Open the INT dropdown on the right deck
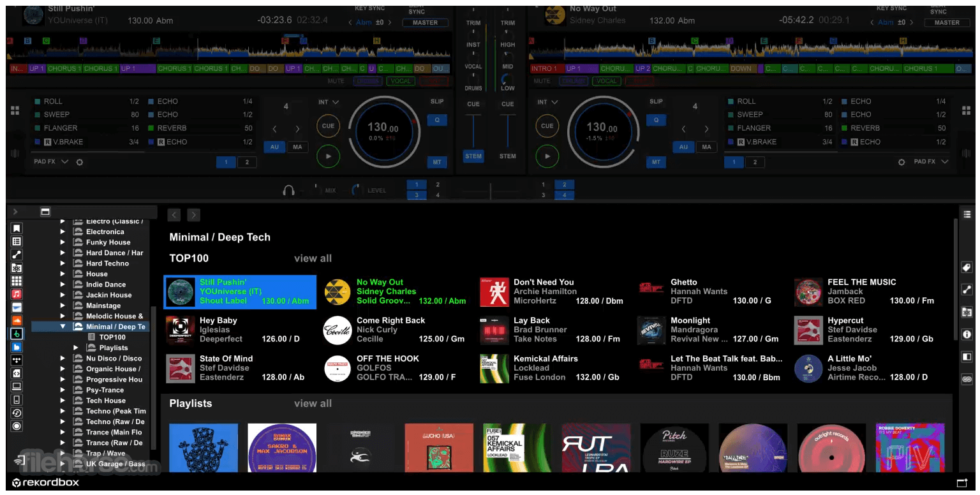 pos(547,102)
